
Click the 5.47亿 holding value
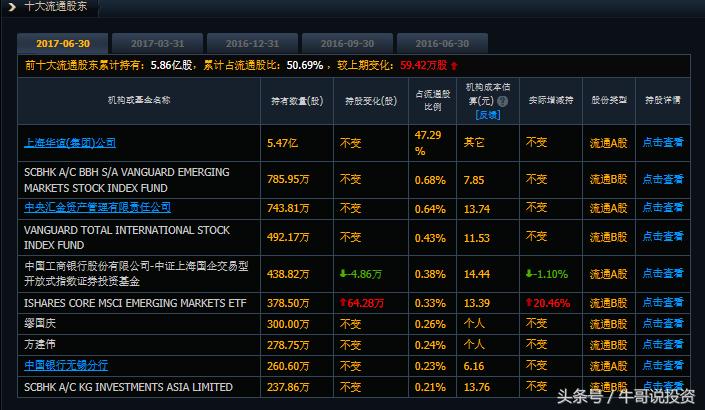point(282,143)
